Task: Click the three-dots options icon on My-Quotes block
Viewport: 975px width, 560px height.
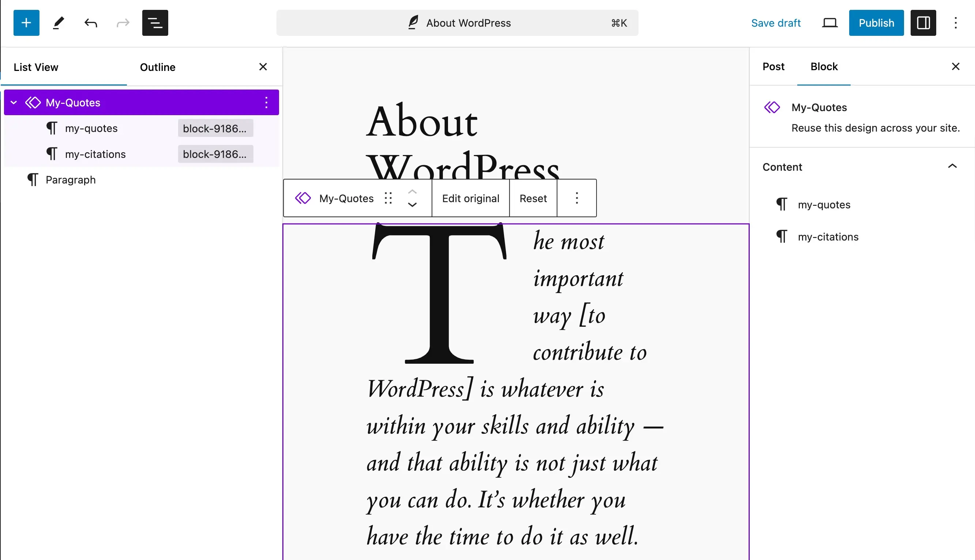Action: (x=267, y=102)
